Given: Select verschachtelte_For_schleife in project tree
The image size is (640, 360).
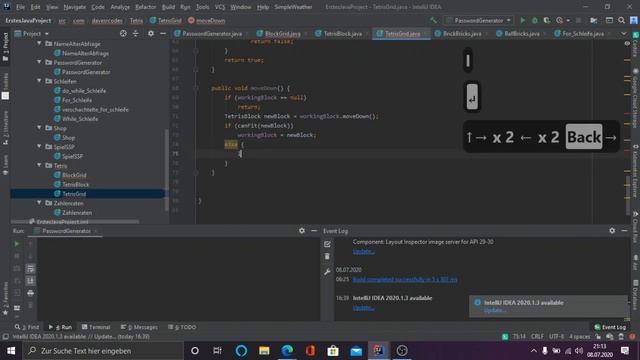Looking at the screenshot, I should tap(95, 109).
